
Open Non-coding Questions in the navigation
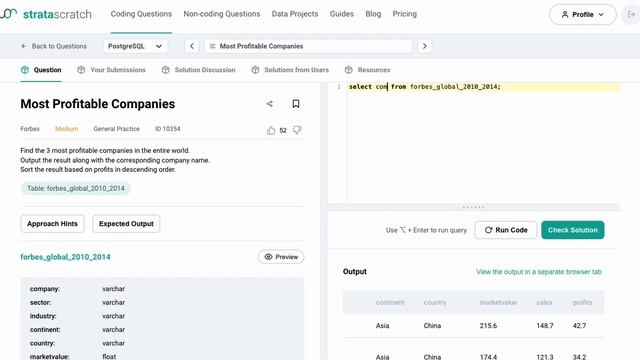[x=222, y=14]
